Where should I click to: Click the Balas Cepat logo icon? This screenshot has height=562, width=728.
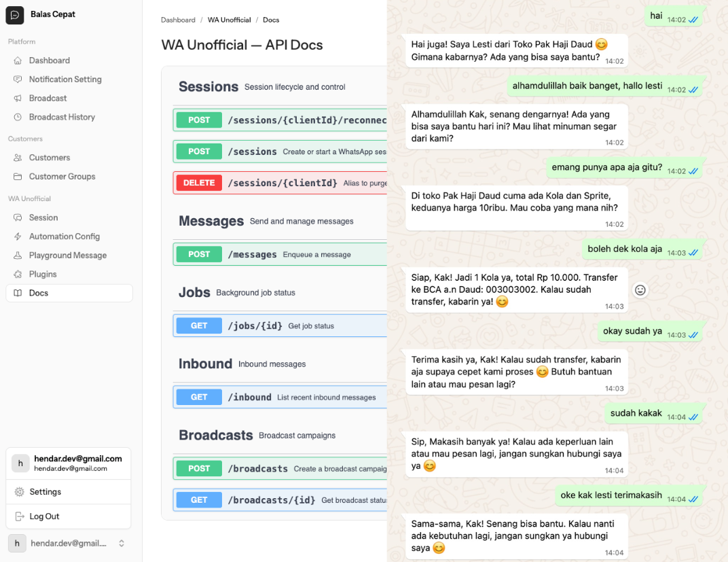pyautogui.click(x=15, y=15)
